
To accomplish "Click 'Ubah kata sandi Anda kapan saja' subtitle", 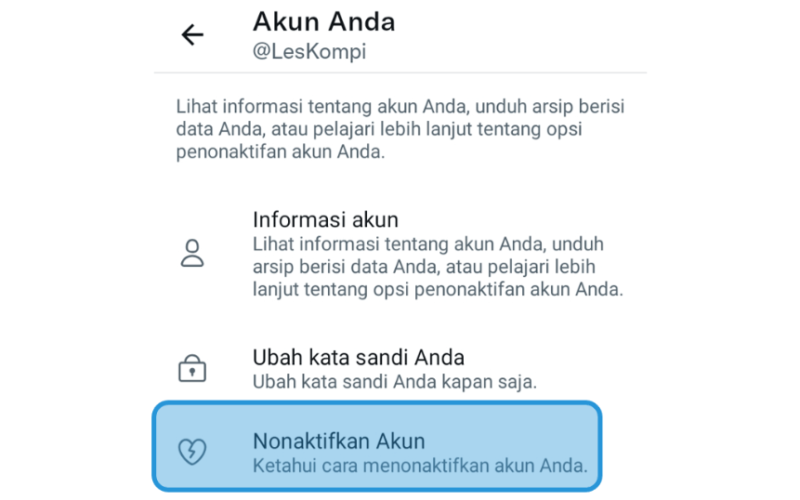I will 394,382.
